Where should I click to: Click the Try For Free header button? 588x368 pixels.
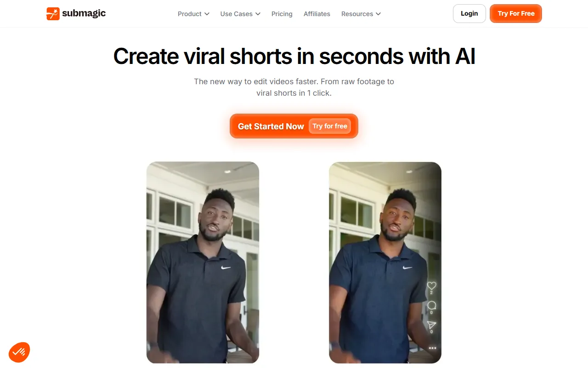point(516,14)
